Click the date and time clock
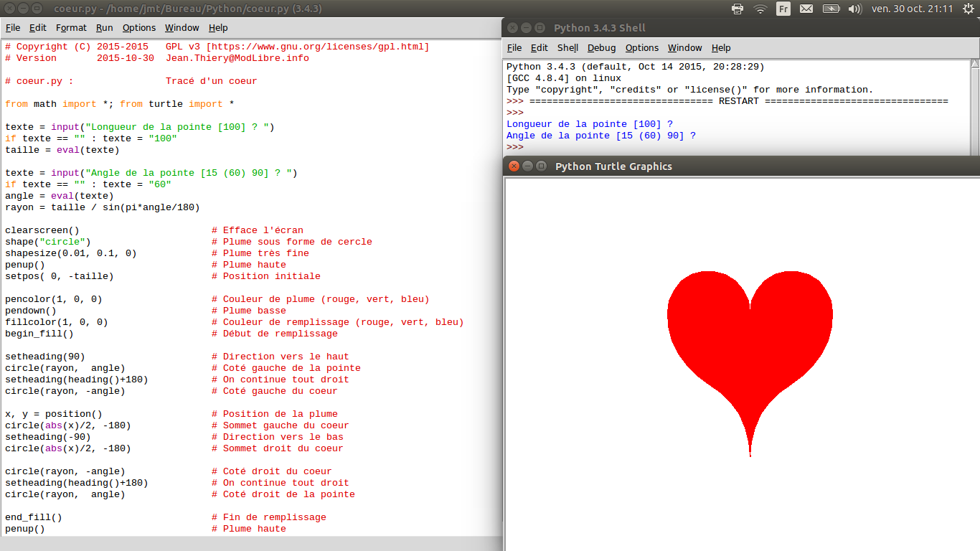The width and height of the screenshot is (980, 551). [912, 9]
